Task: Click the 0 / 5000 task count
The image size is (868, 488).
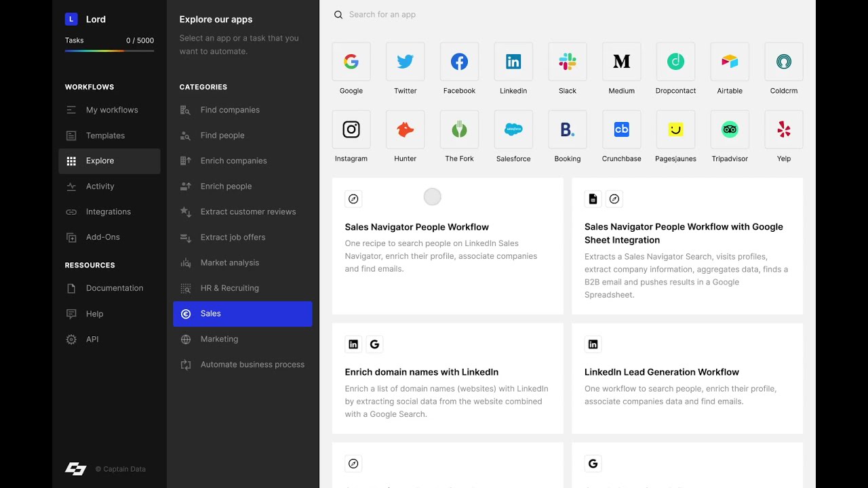Action: click(x=140, y=41)
